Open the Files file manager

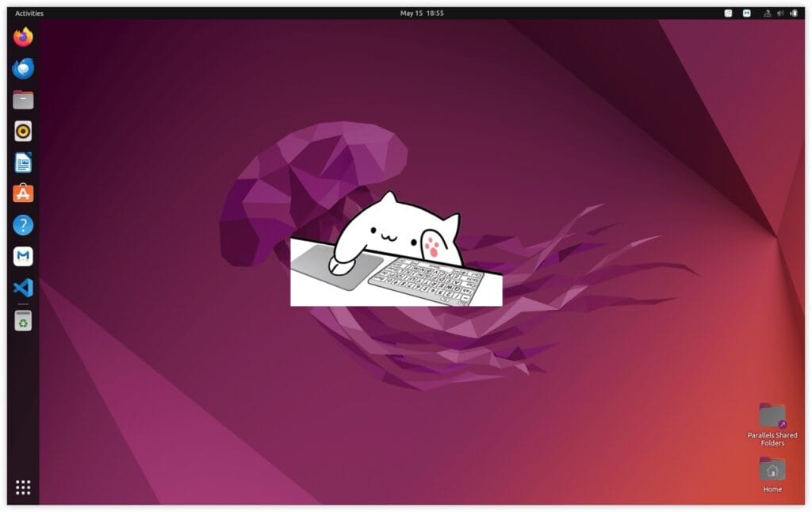[x=21, y=100]
